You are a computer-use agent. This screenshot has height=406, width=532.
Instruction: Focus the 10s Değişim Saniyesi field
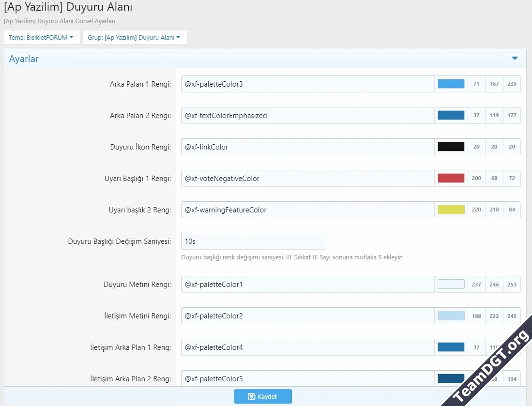pyautogui.click(x=253, y=241)
